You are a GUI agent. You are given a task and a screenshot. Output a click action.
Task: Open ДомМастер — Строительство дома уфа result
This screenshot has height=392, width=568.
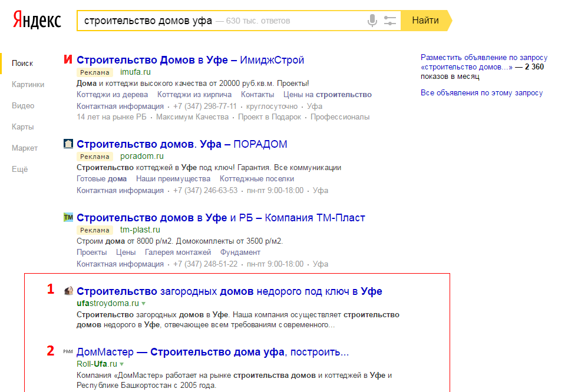click(213, 352)
